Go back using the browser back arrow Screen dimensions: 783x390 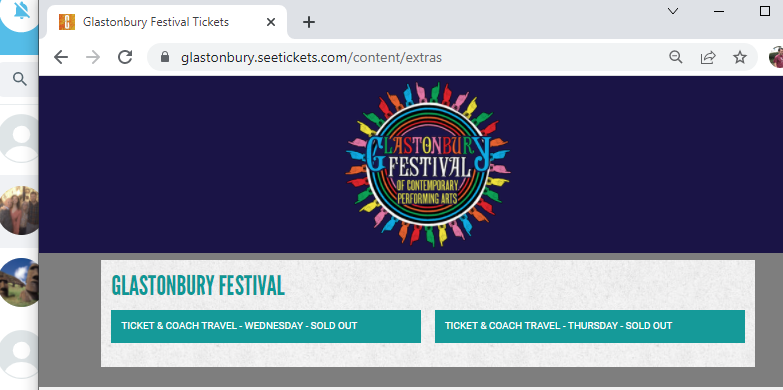pos(61,57)
